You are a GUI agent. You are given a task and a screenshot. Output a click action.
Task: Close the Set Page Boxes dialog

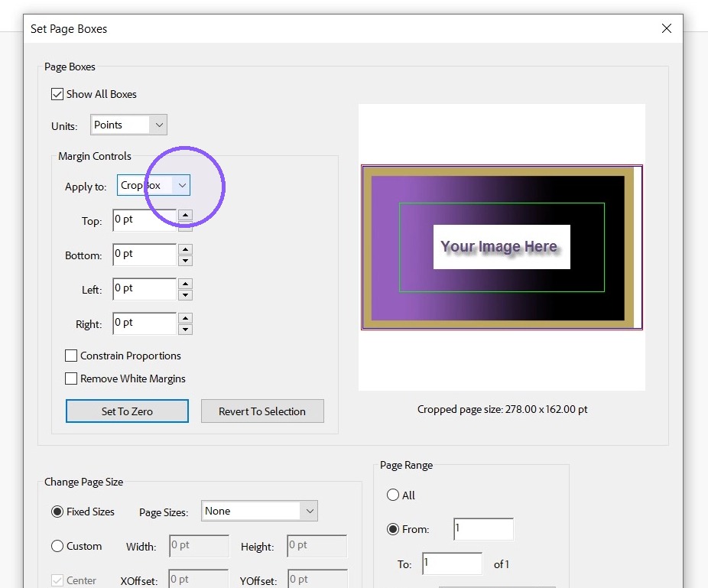667,28
